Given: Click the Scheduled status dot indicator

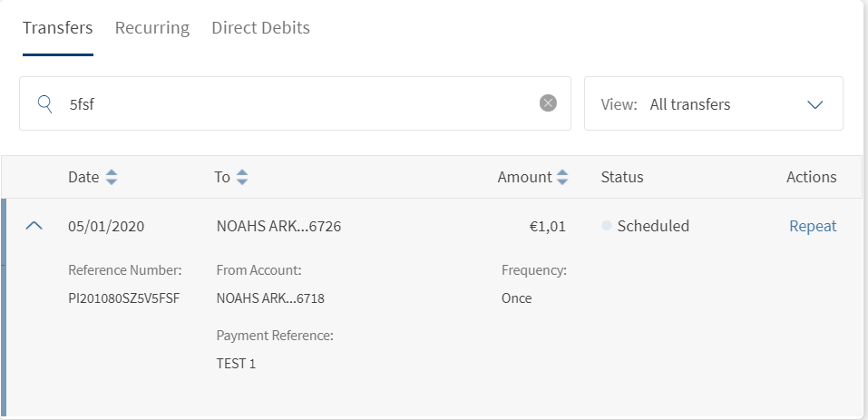Looking at the screenshot, I should pyautogui.click(x=606, y=226).
